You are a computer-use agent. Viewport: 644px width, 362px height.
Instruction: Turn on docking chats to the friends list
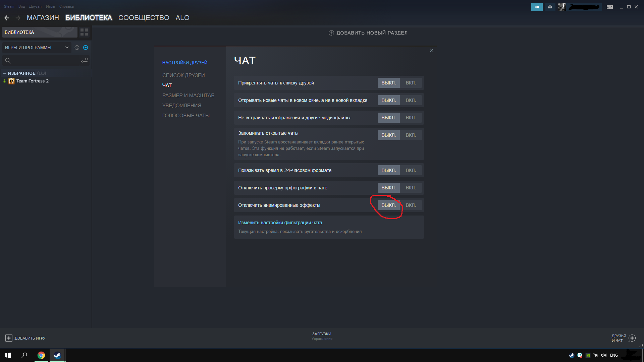411,83
